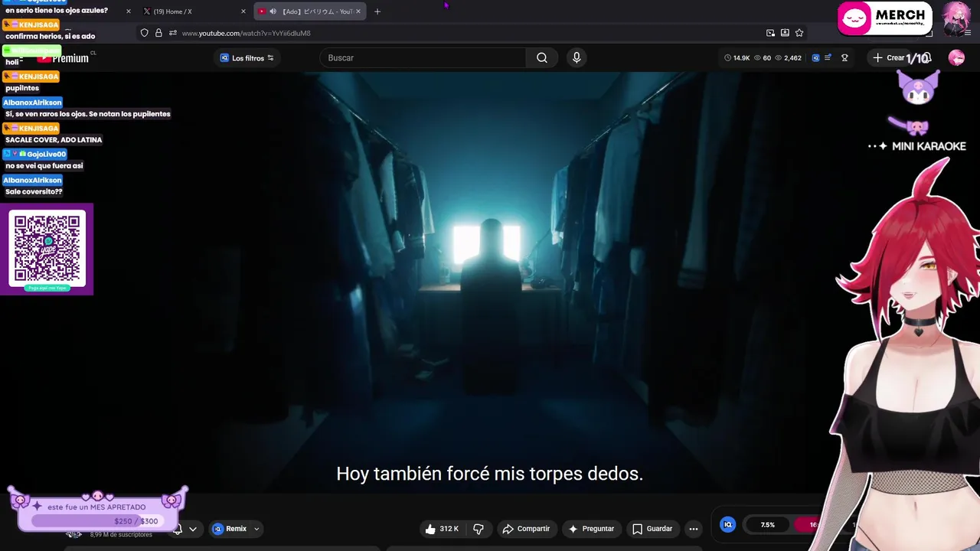Click the padlock site info icon

[x=158, y=33]
